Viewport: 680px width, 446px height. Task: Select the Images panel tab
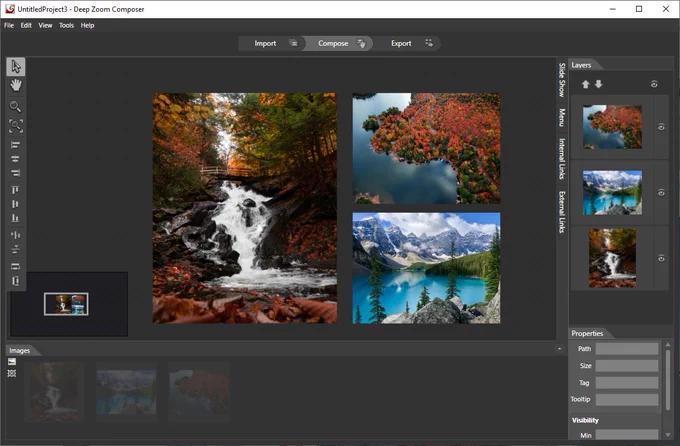pyautogui.click(x=20, y=351)
